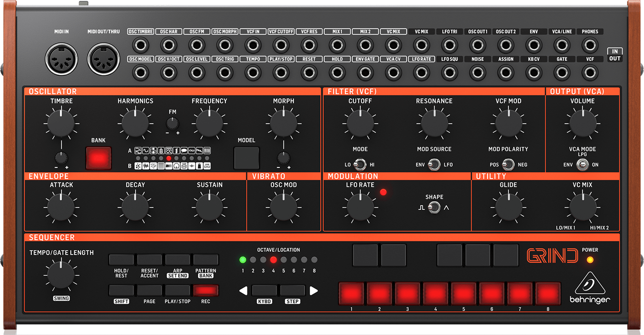Click the PATTERN/BANK button
The width and height of the screenshot is (644, 335).
pos(206,260)
